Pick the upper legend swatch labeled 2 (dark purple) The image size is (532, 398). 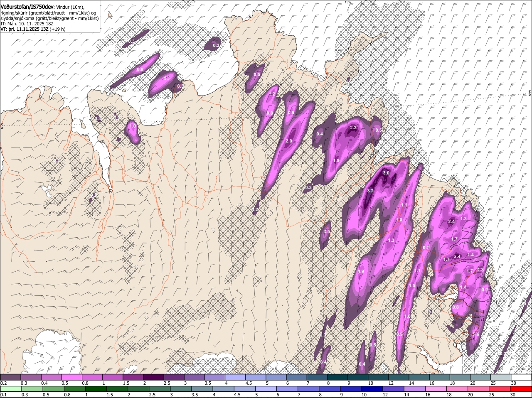[153, 377]
